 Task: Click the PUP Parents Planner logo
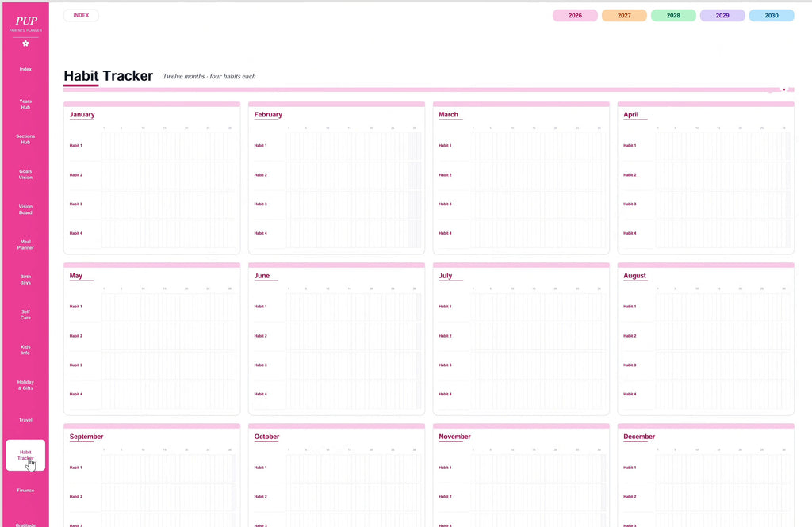pos(26,23)
